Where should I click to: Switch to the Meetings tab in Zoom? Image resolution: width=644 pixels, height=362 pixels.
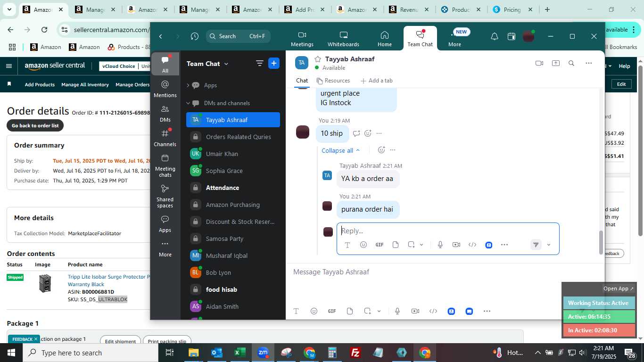tap(302, 39)
